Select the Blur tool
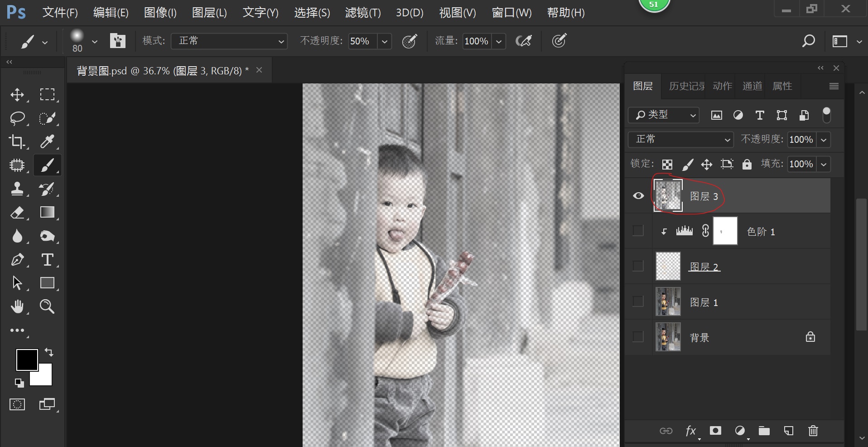Image resolution: width=868 pixels, height=447 pixels. pyautogui.click(x=17, y=236)
